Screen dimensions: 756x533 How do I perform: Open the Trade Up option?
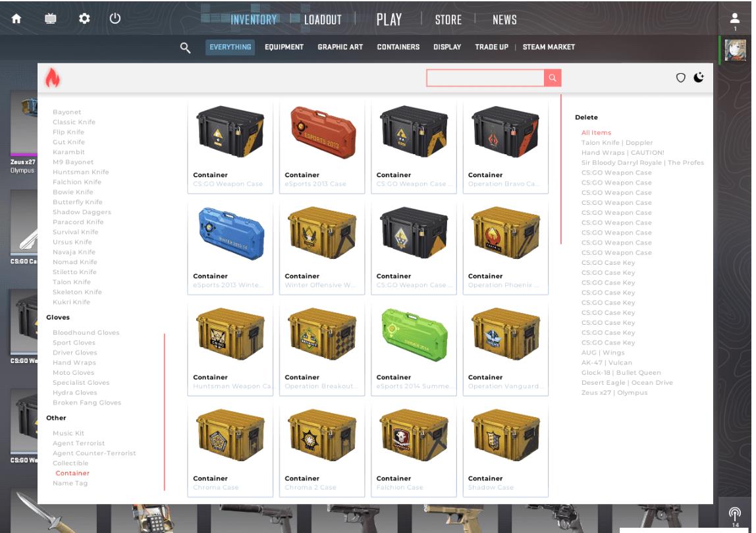(491, 47)
